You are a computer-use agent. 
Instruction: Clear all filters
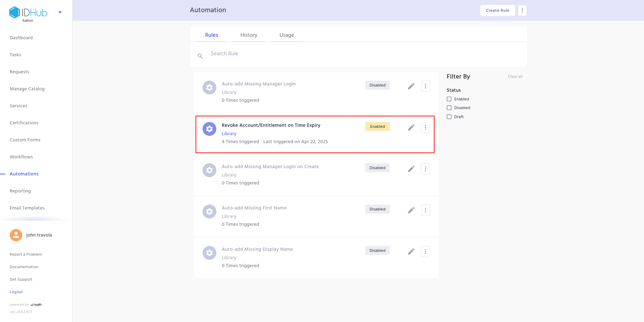[515, 76]
